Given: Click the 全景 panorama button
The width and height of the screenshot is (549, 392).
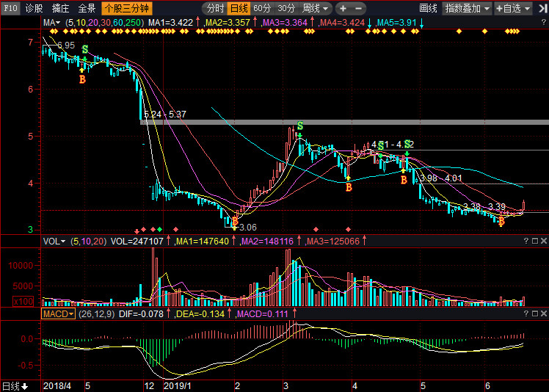Looking at the screenshot, I should 87,8.
